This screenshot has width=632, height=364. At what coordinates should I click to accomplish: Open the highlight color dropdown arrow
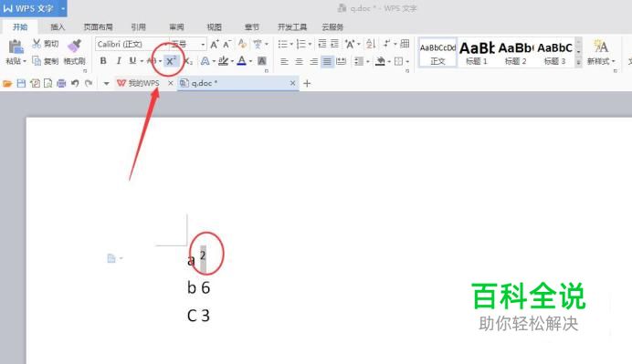click(232, 61)
